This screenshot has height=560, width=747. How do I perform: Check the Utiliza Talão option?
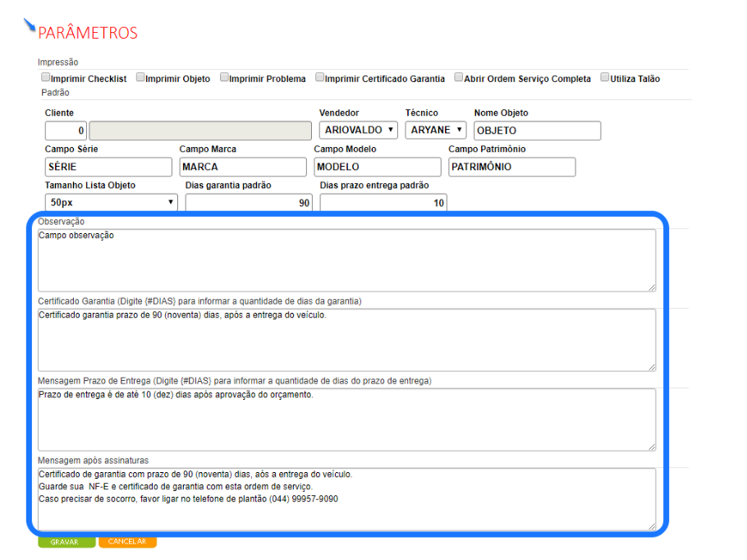605,78
